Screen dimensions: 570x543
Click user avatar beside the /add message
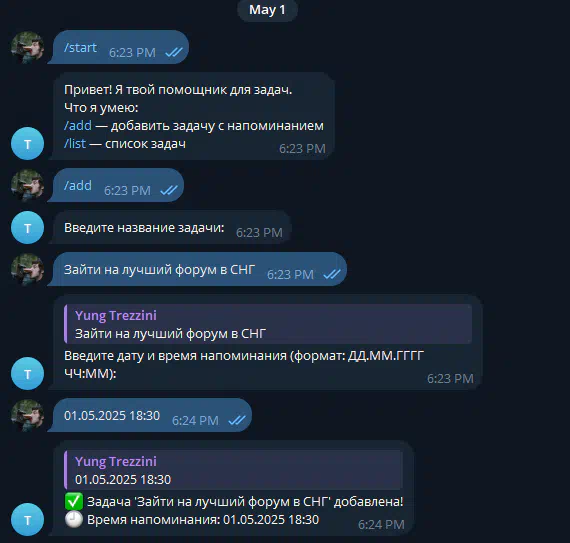pos(28,185)
